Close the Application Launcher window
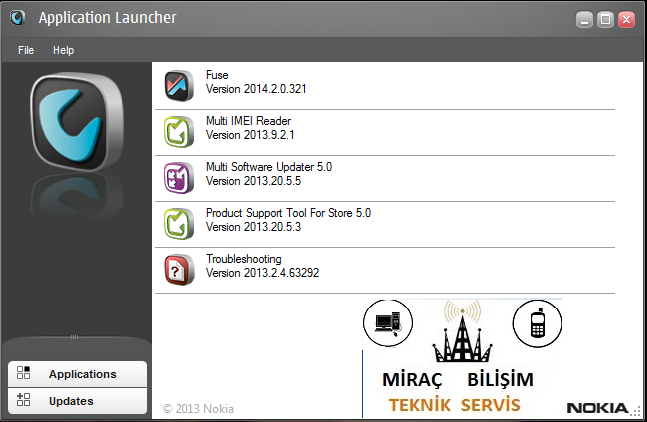This screenshot has width=647, height=422. [626, 19]
